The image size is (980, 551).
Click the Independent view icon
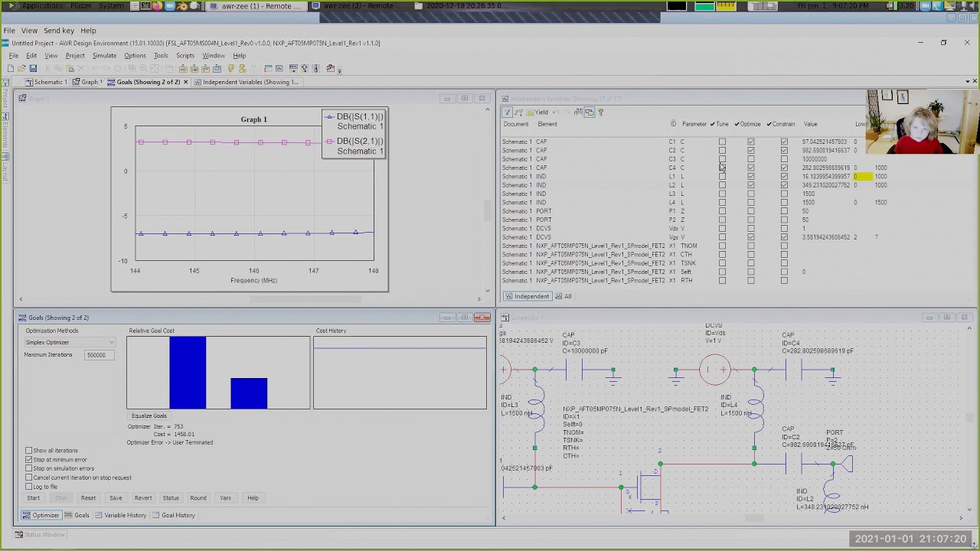(x=508, y=296)
